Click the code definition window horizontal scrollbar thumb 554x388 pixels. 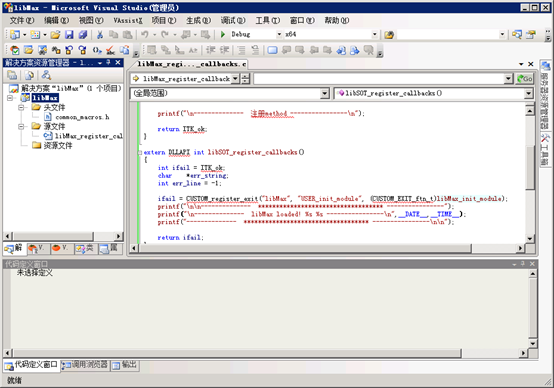237,353
